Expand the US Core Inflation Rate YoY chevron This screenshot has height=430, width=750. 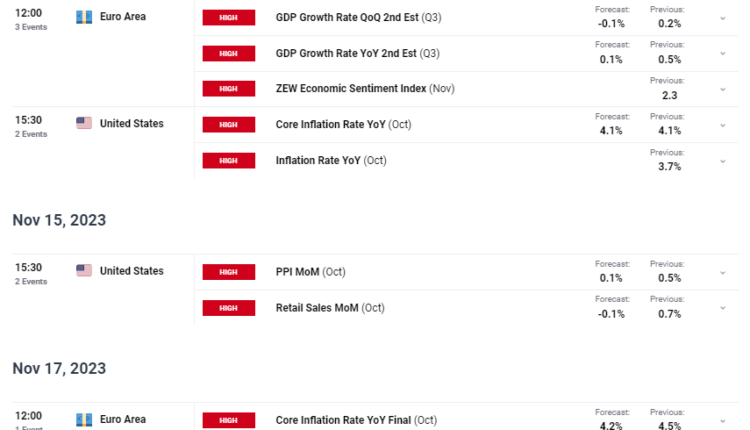(x=723, y=125)
